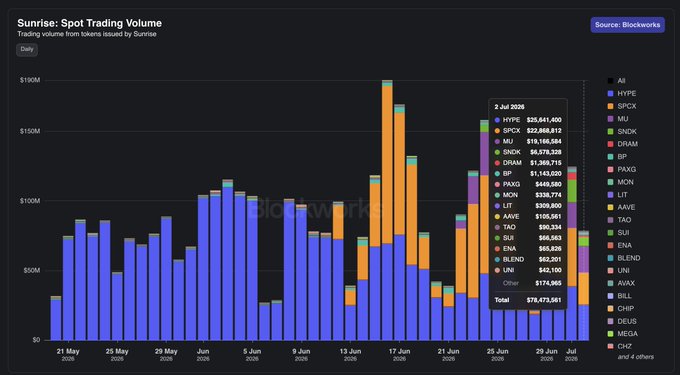Select the UNI $42,100 tooltip row
Image resolution: width=680 pixels, height=375 pixels.
(528, 270)
